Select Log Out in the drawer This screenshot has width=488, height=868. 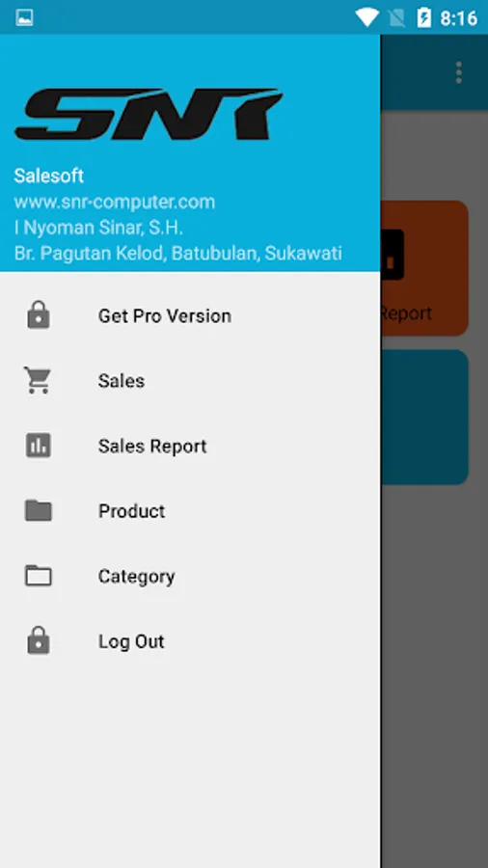[x=190, y=641]
